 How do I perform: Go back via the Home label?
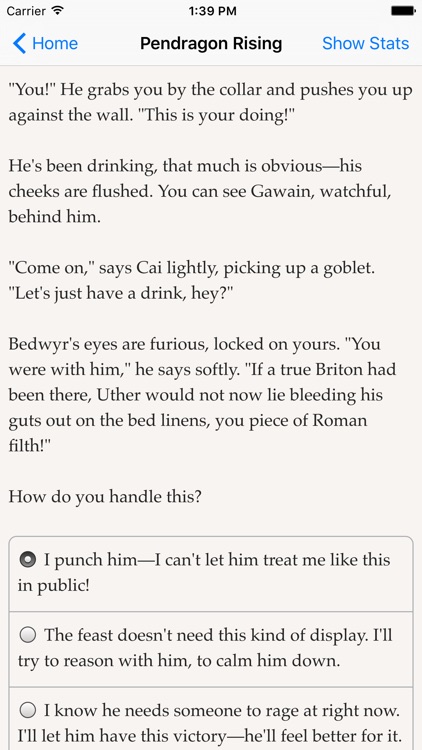point(55,44)
